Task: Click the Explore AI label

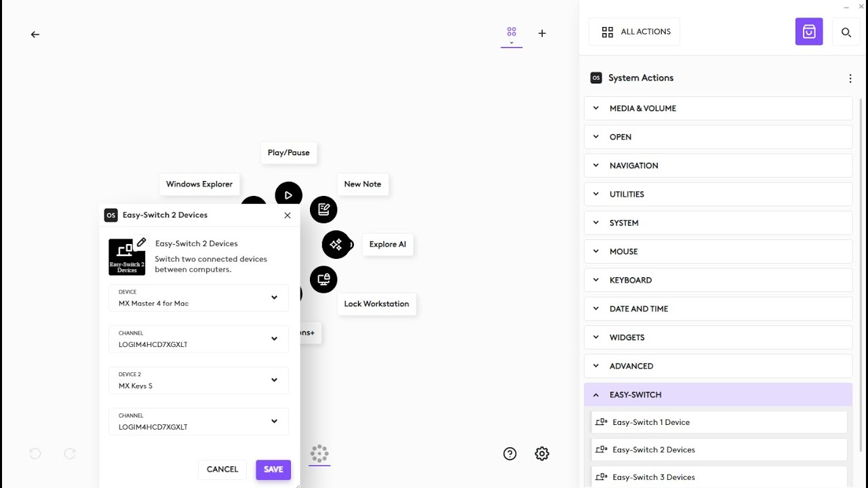Action: click(x=388, y=245)
